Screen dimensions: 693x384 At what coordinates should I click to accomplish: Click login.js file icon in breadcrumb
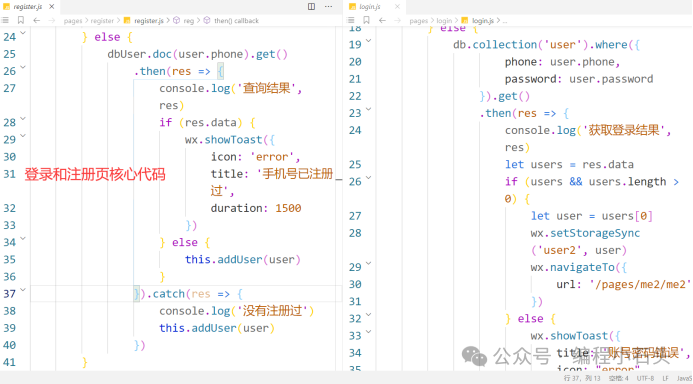tap(465, 20)
